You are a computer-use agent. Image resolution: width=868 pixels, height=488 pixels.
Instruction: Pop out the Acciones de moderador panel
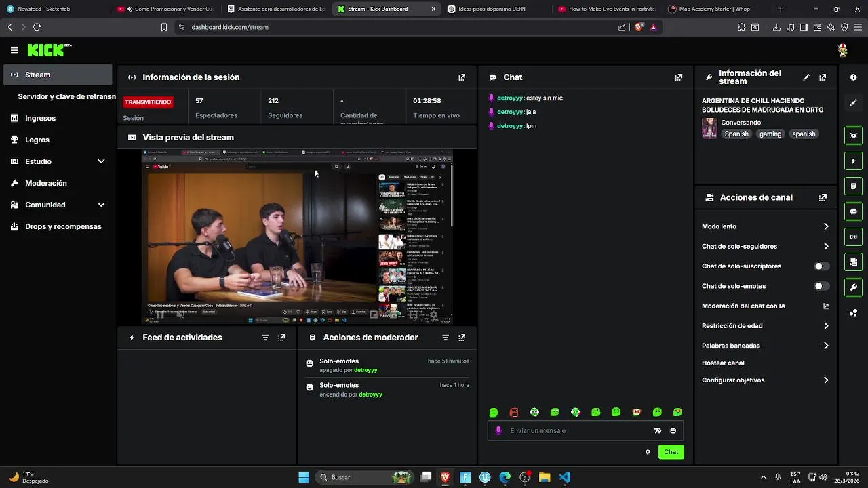[462, 338]
